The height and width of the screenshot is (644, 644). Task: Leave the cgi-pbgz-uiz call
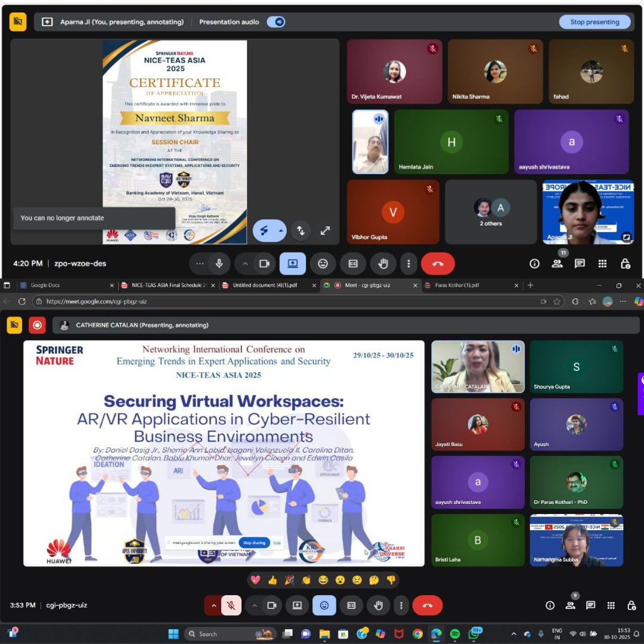427,605
